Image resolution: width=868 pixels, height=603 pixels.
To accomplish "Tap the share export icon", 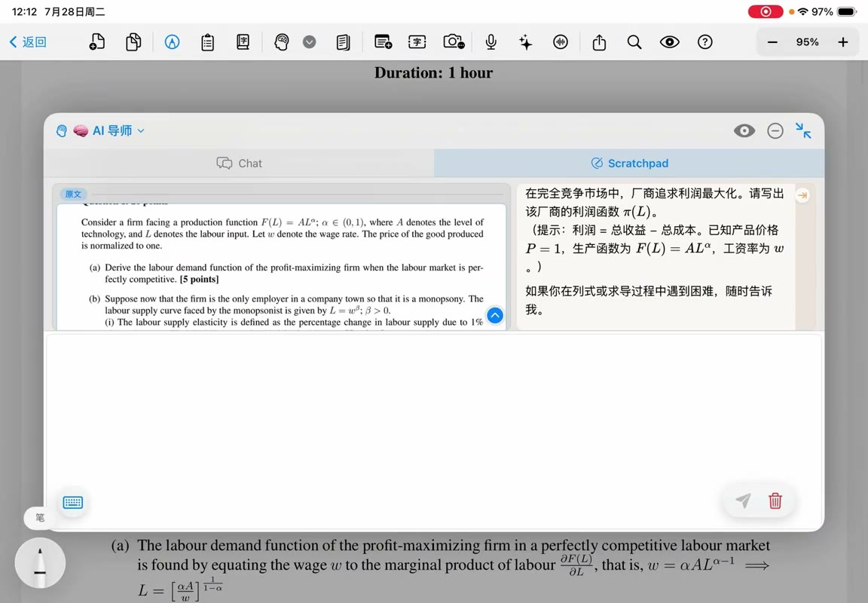I will pyautogui.click(x=600, y=42).
